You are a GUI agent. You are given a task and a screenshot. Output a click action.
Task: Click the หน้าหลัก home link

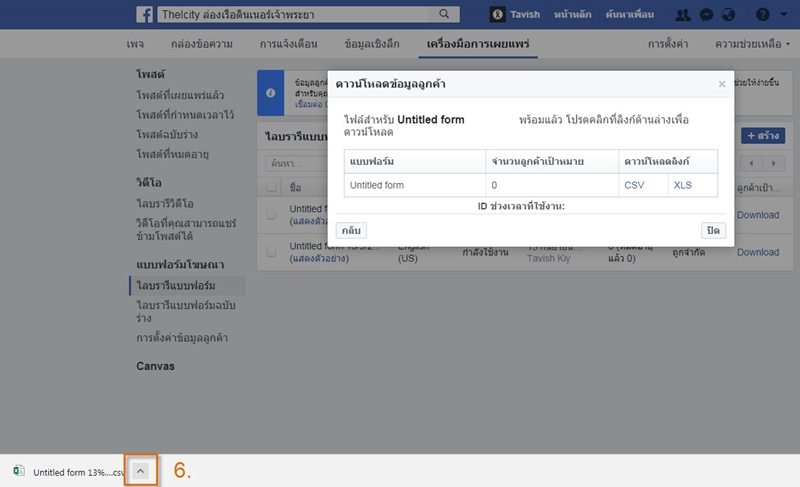572,14
